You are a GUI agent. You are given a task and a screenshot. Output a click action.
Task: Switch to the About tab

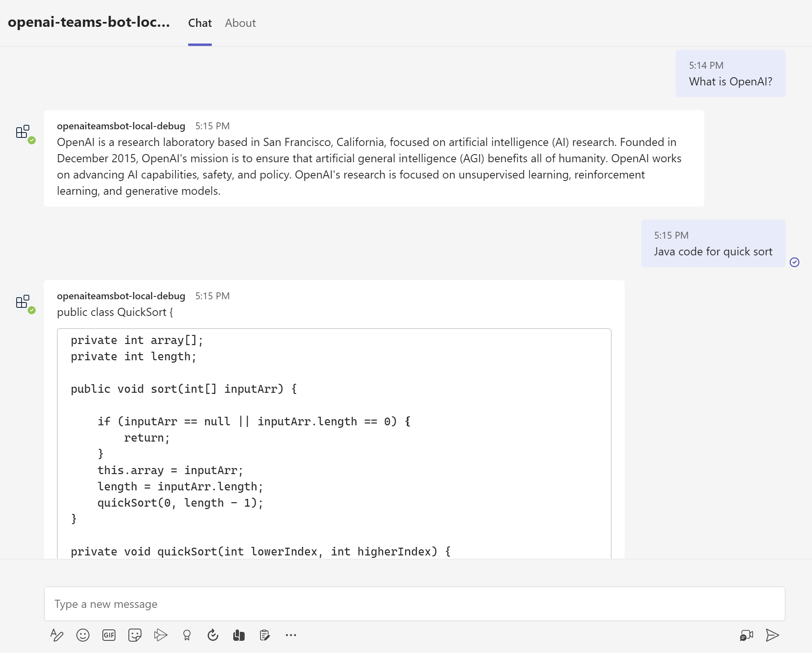pos(240,23)
